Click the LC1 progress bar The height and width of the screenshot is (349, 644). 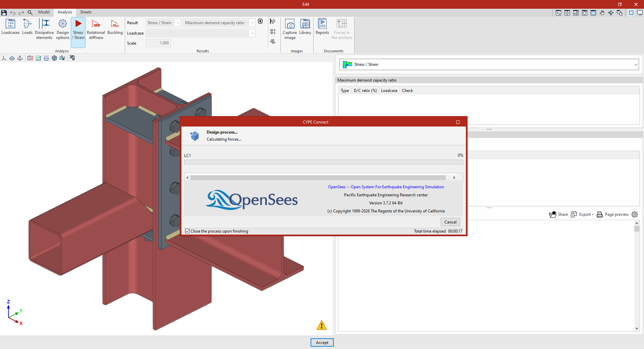pyautogui.click(x=324, y=162)
